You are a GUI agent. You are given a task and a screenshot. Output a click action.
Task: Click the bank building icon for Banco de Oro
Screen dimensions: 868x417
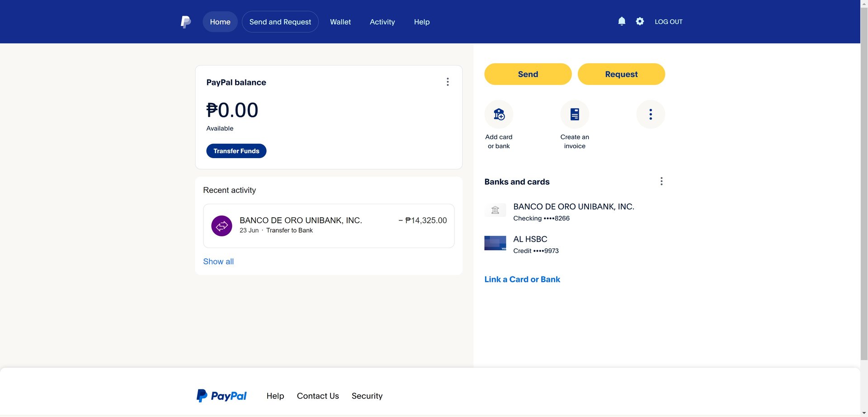(495, 210)
